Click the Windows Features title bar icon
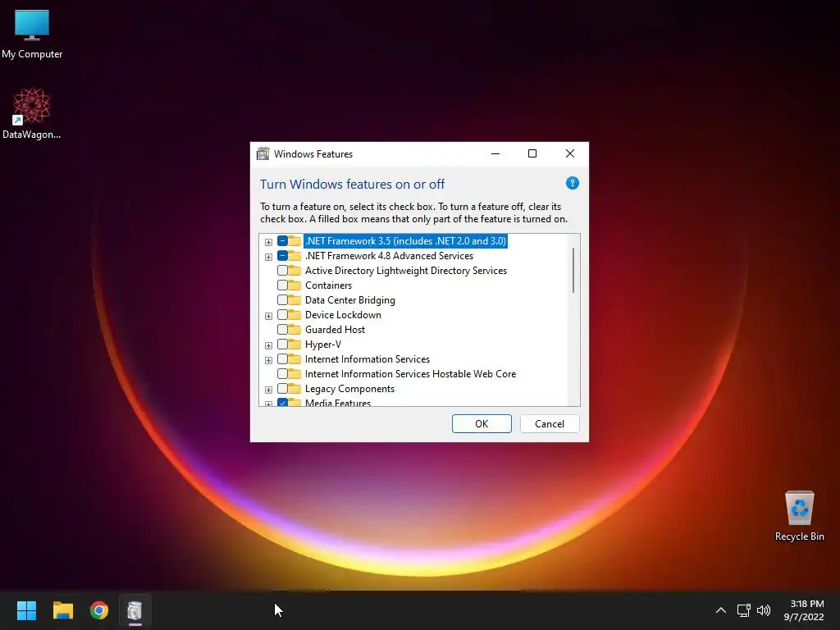Image resolution: width=840 pixels, height=630 pixels. pyautogui.click(x=263, y=153)
